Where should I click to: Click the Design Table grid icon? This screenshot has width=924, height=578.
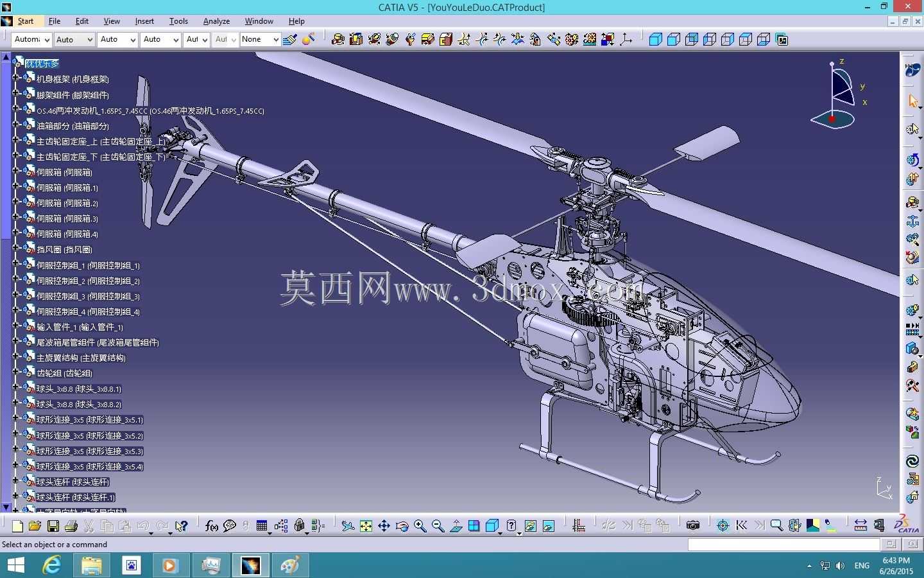click(262, 526)
